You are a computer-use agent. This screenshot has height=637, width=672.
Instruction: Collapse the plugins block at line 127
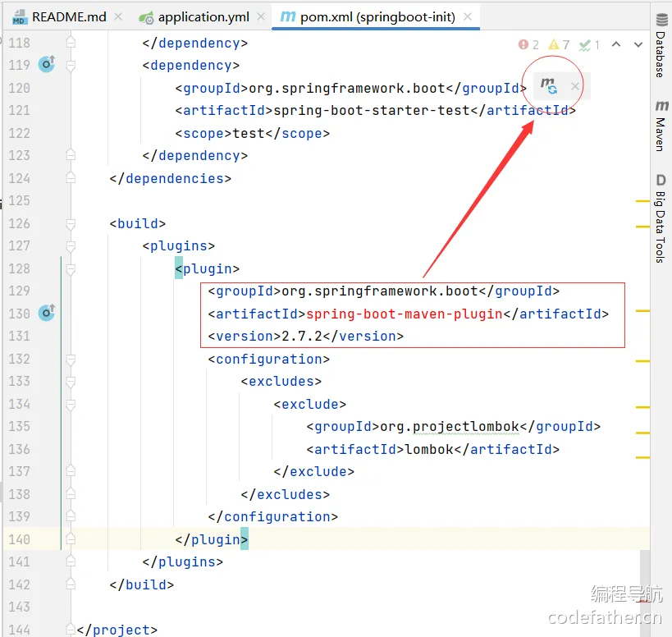click(x=71, y=246)
